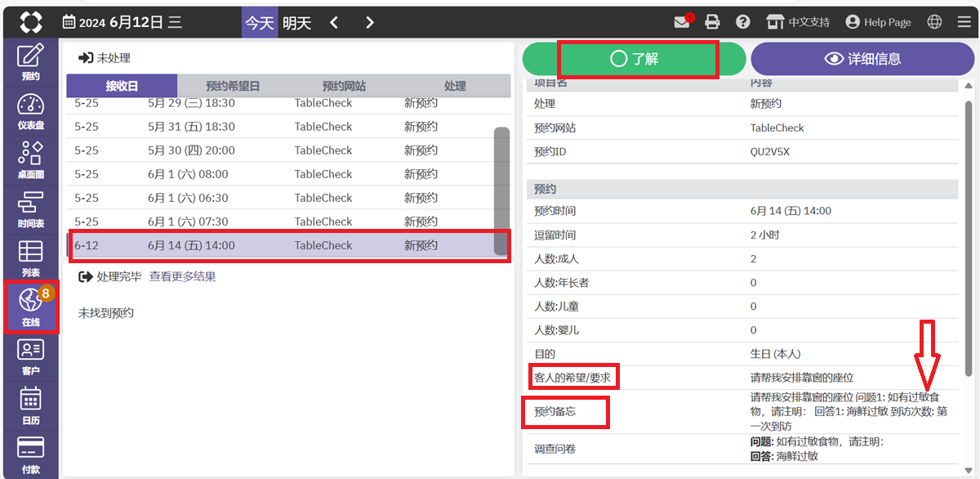Click the reservation list scrollbar

click(x=502, y=192)
